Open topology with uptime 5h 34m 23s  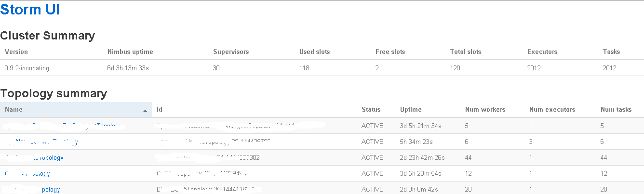(x=41, y=142)
